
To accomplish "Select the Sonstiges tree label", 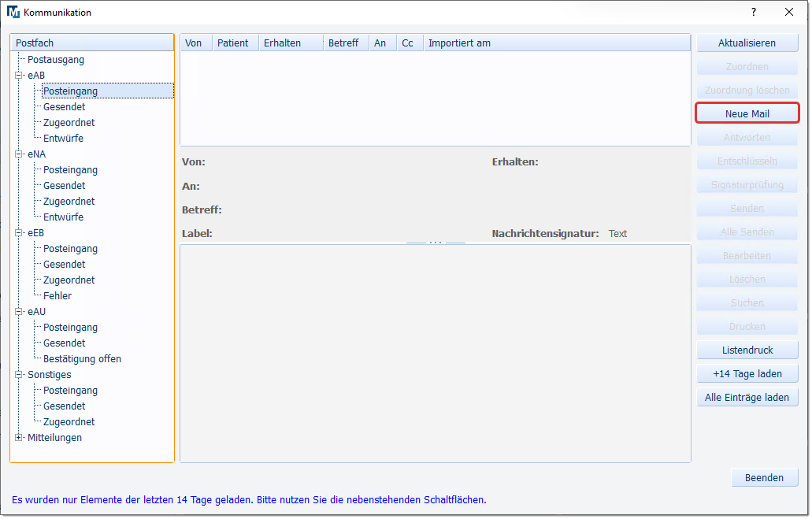I will [49, 375].
